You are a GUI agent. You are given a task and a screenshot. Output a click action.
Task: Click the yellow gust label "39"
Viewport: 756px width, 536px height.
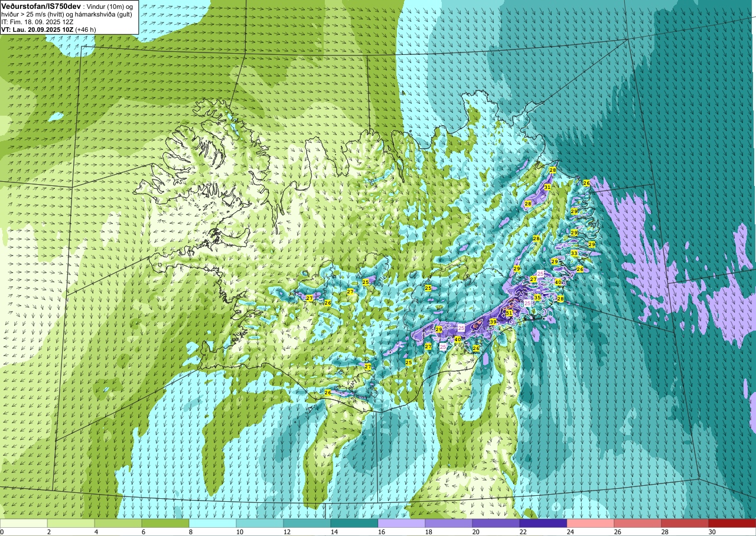click(493, 322)
